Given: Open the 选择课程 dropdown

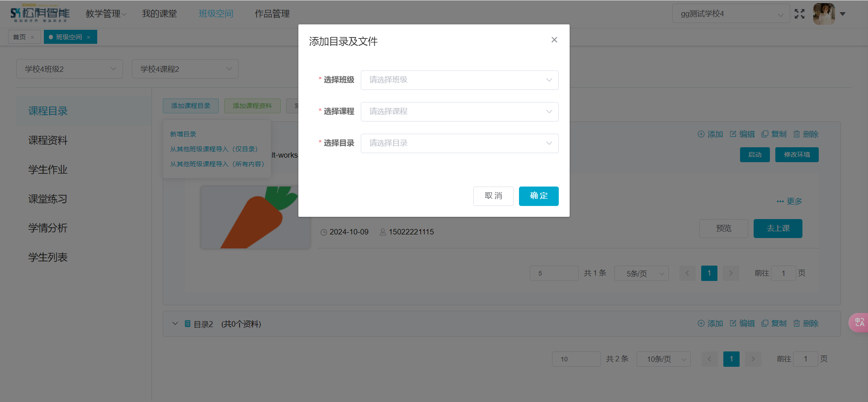Looking at the screenshot, I should click(x=459, y=112).
